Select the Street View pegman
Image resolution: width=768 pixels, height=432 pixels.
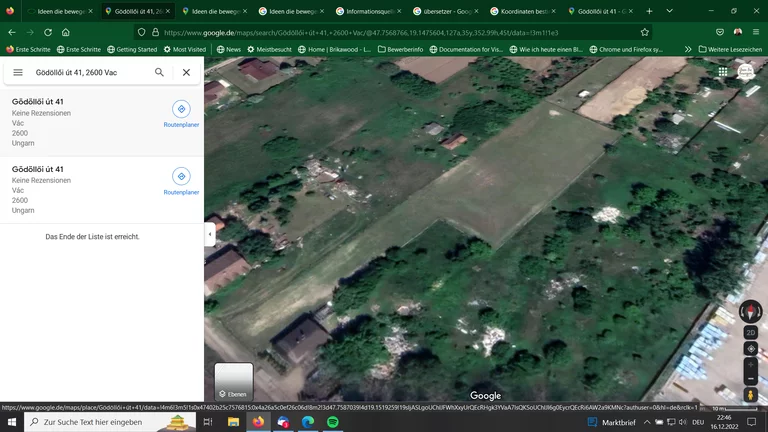coord(750,395)
